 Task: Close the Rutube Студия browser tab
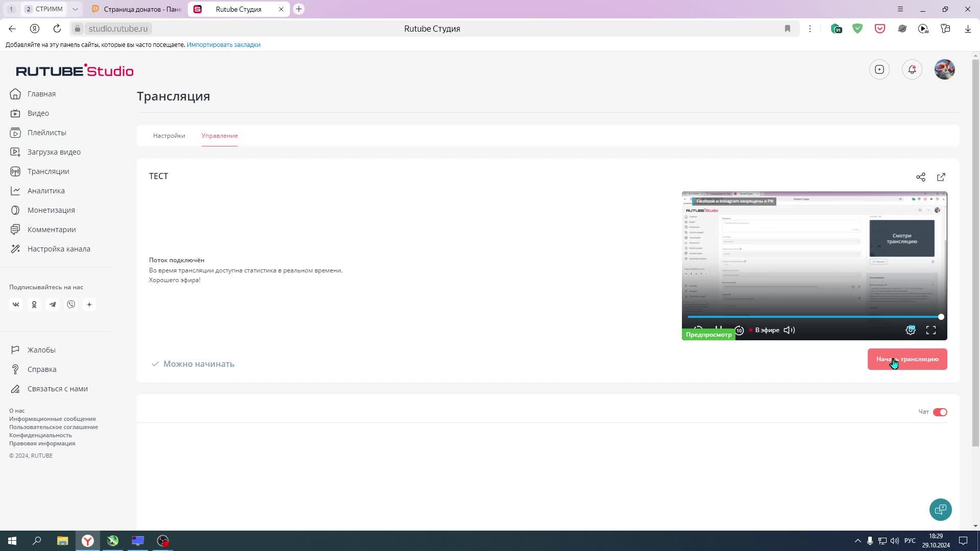pos(281,9)
